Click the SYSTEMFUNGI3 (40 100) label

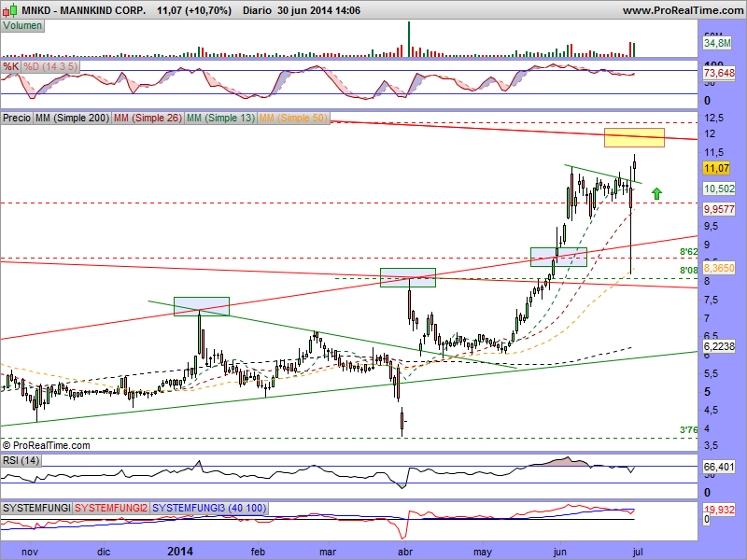(209, 508)
